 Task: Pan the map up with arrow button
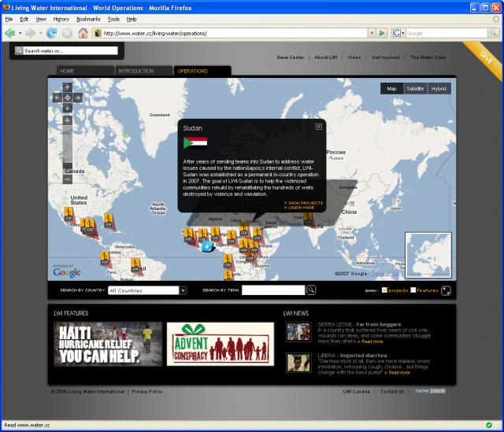coord(68,87)
